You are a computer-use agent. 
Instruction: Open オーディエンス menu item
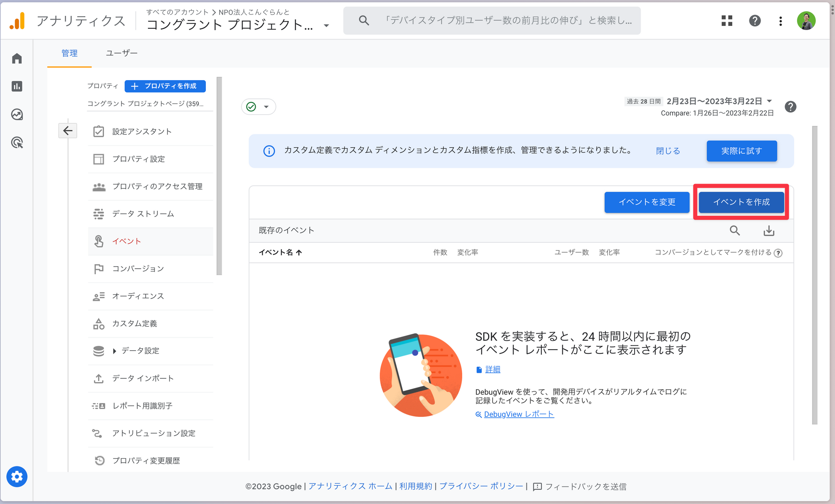click(150, 296)
